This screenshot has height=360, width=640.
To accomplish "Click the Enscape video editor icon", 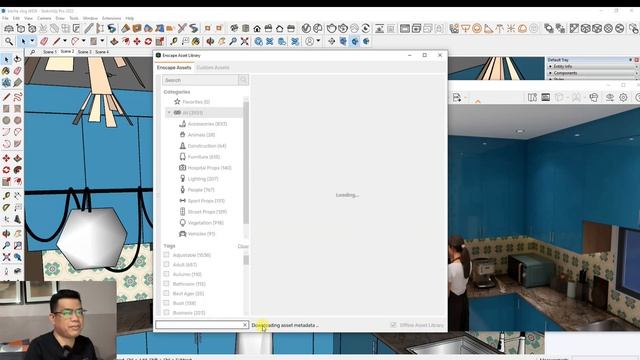I will pos(546,97).
